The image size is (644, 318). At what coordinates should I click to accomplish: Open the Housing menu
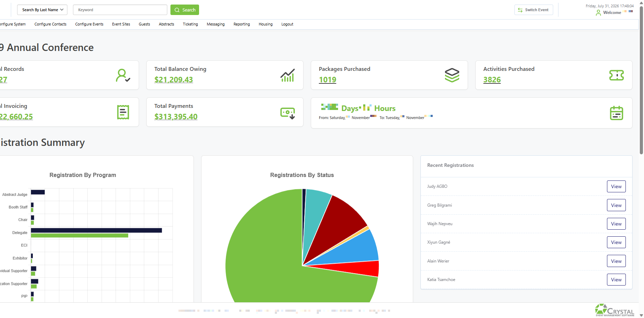tap(266, 24)
